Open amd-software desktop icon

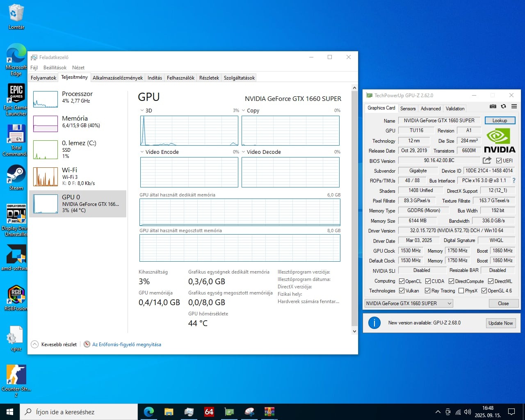coord(16,258)
